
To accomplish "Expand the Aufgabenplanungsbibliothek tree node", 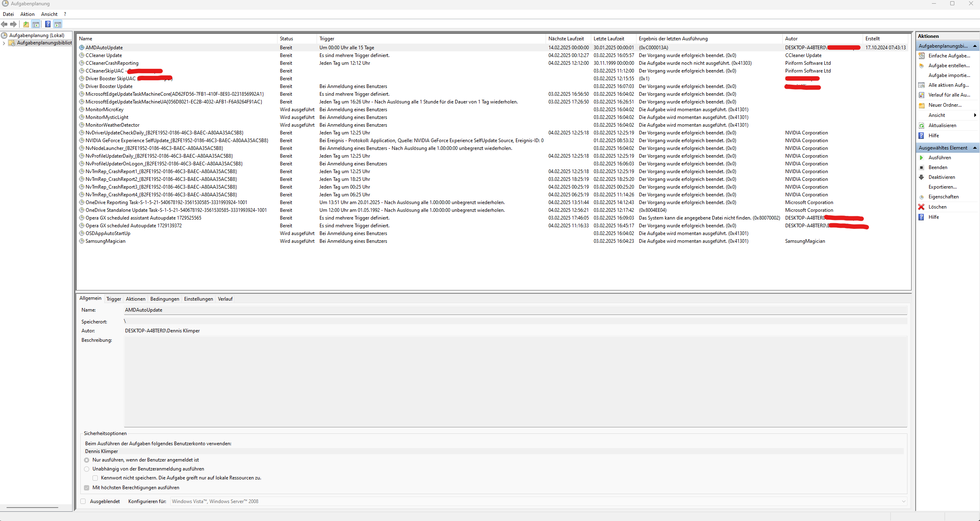I will 4,43.
